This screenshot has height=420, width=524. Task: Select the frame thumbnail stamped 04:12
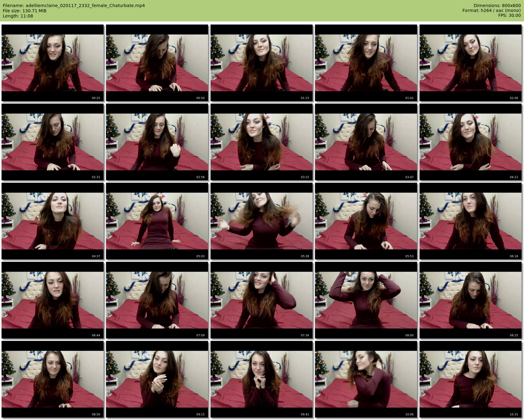pyautogui.click(x=471, y=142)
